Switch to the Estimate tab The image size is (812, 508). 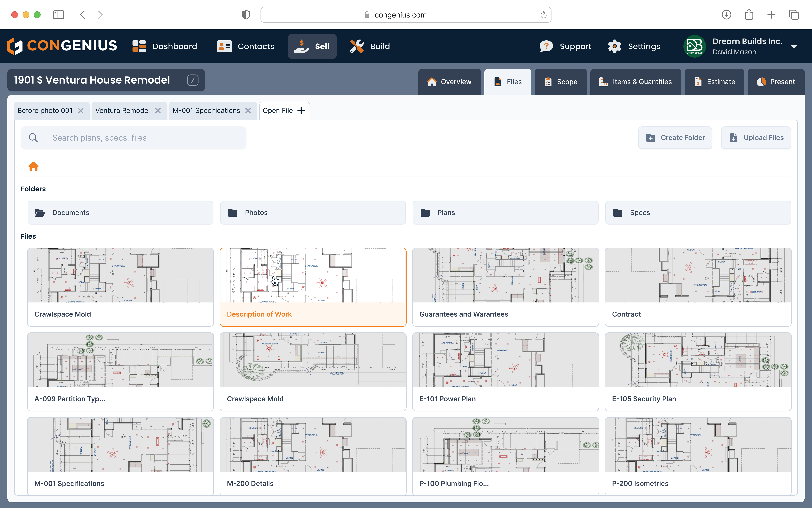[714, 82]
